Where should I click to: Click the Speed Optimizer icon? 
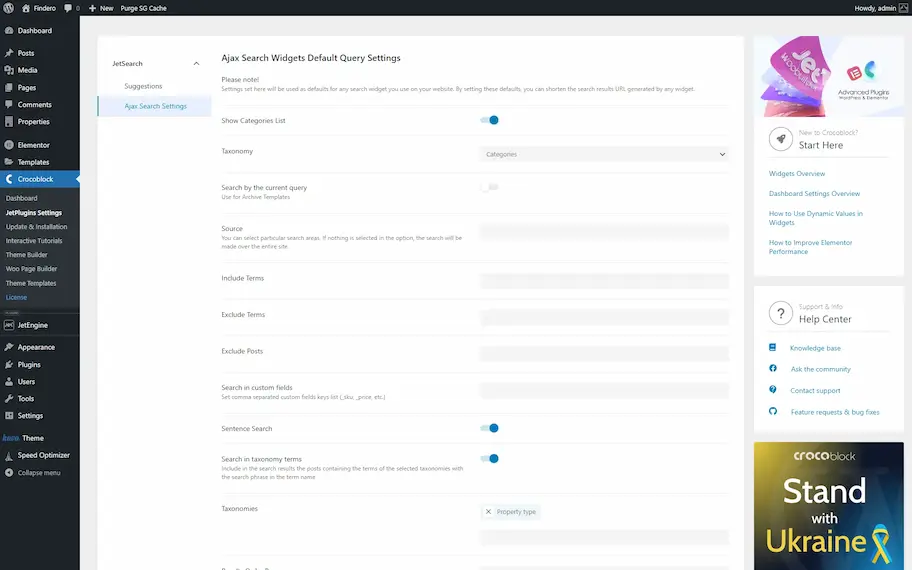[9, 455]
